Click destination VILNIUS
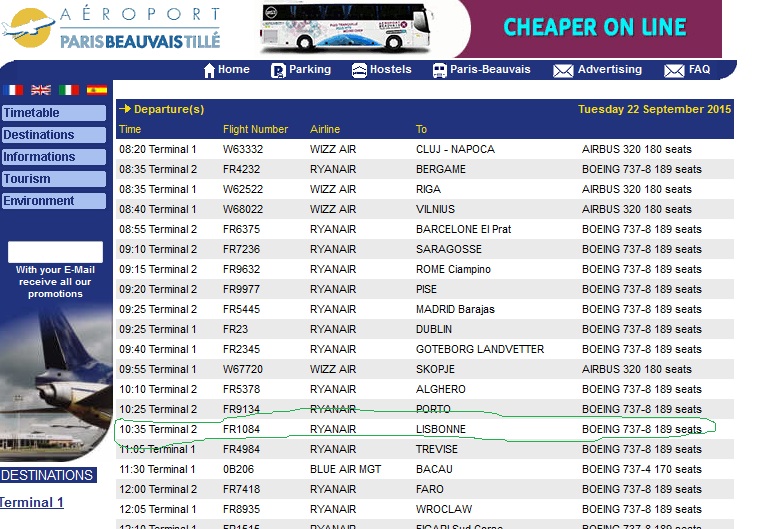Screen dimensions: 771x529 pos(435,209)
